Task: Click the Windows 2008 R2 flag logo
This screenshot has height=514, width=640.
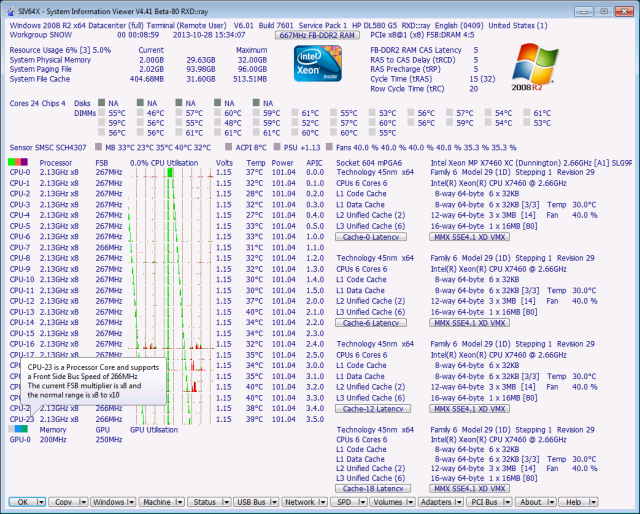Action: [535, 67]
